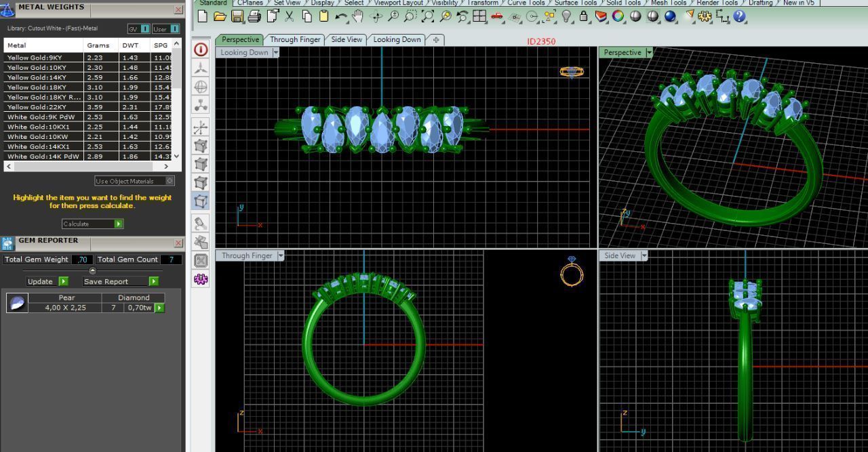868x452 pixels.
Task: Click the Undo arrow icon
Action: [341, 16]
